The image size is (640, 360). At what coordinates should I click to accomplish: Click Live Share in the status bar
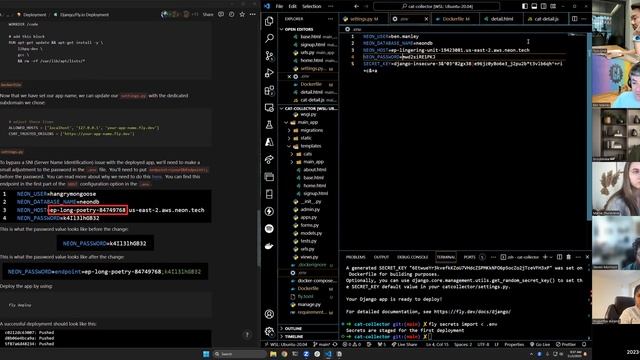click(x=404, y=344)
